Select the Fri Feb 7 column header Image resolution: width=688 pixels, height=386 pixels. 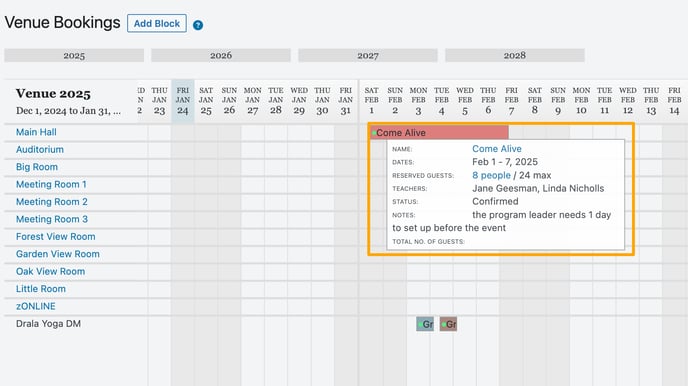[x=511, y=101]
